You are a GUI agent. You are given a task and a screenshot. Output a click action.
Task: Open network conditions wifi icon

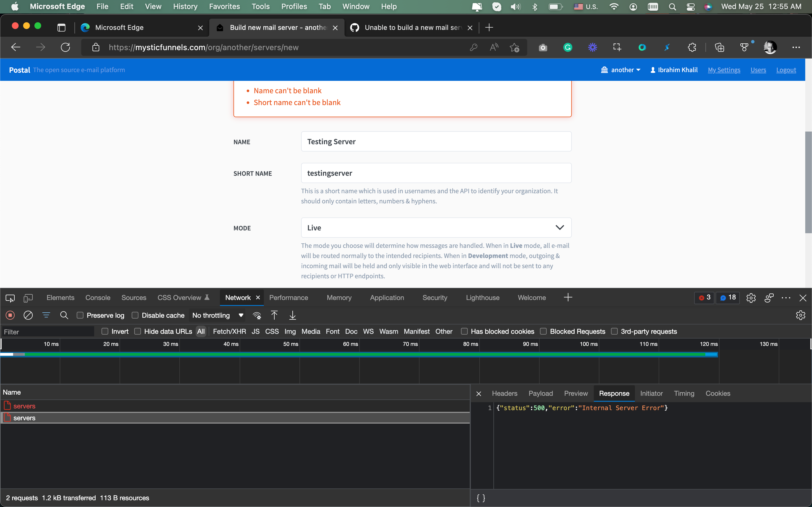[x=257, y=315]
